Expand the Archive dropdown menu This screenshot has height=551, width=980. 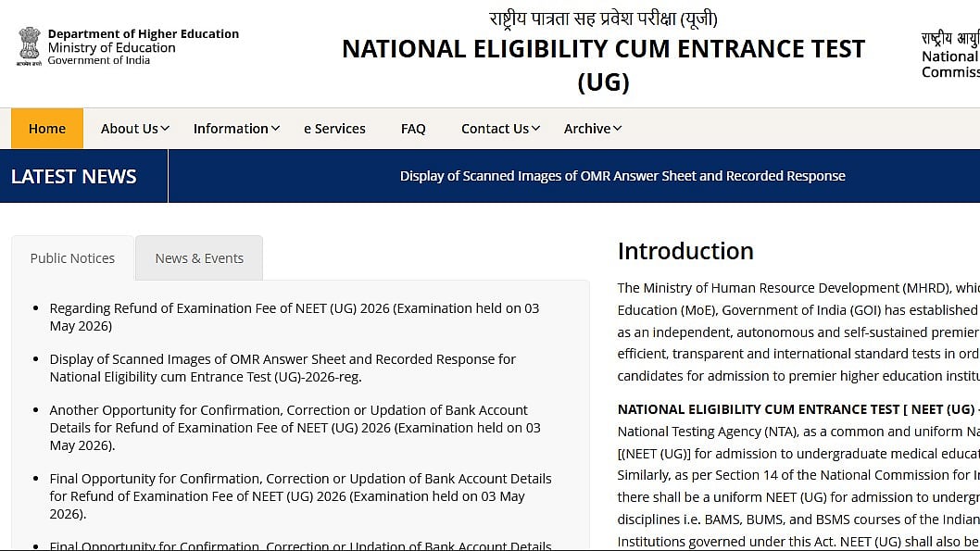tap(593, 129)
